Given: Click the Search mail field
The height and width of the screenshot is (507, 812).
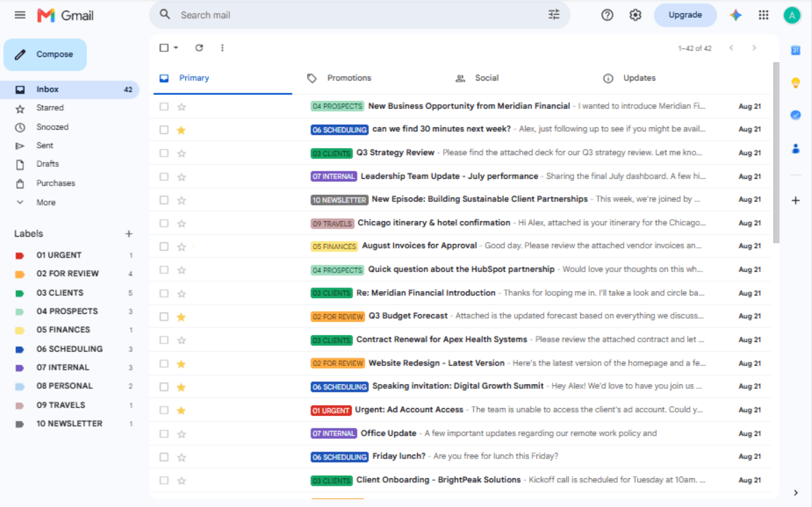Looking at the screenshot, I should tap(359, 15).
